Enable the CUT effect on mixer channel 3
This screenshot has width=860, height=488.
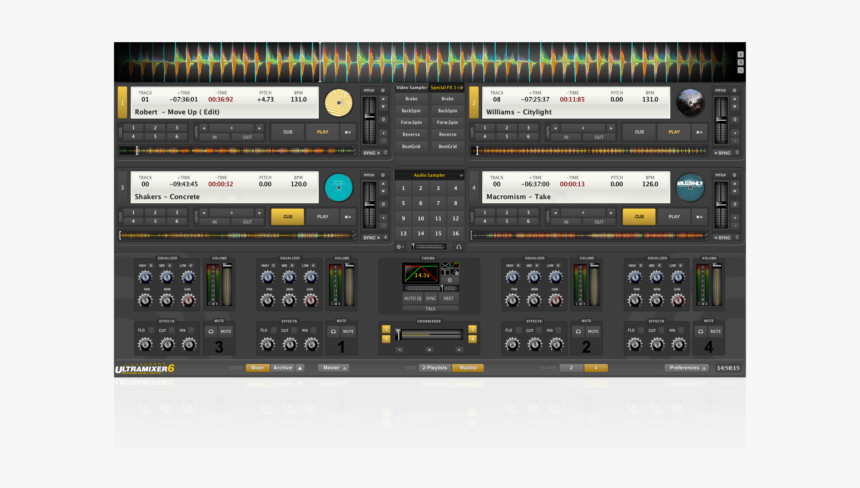point(172,330)
